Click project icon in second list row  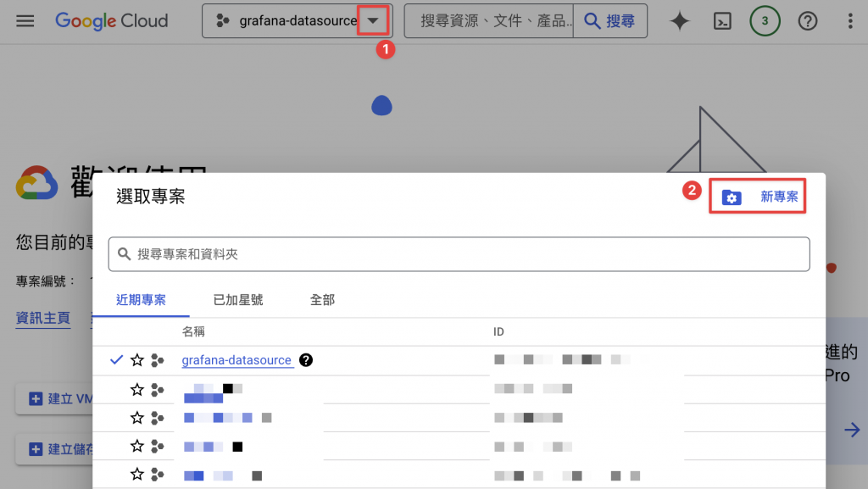click(x=158, y=390)
